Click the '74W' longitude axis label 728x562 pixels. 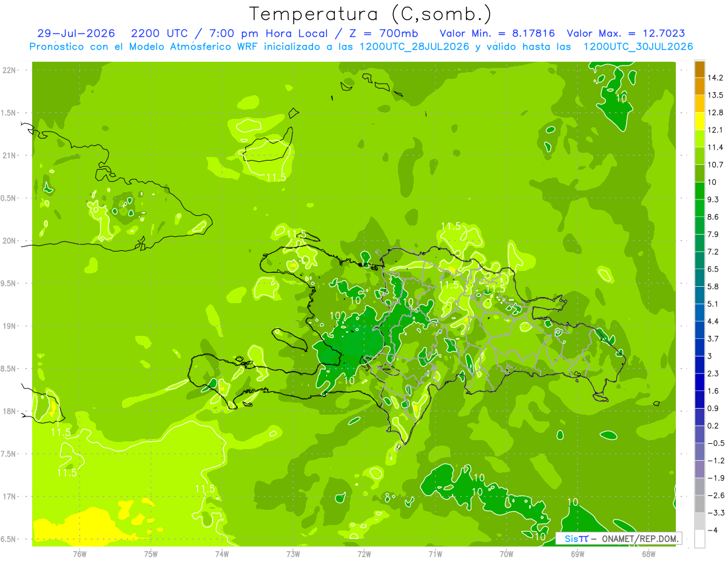[x=222, y=554]
